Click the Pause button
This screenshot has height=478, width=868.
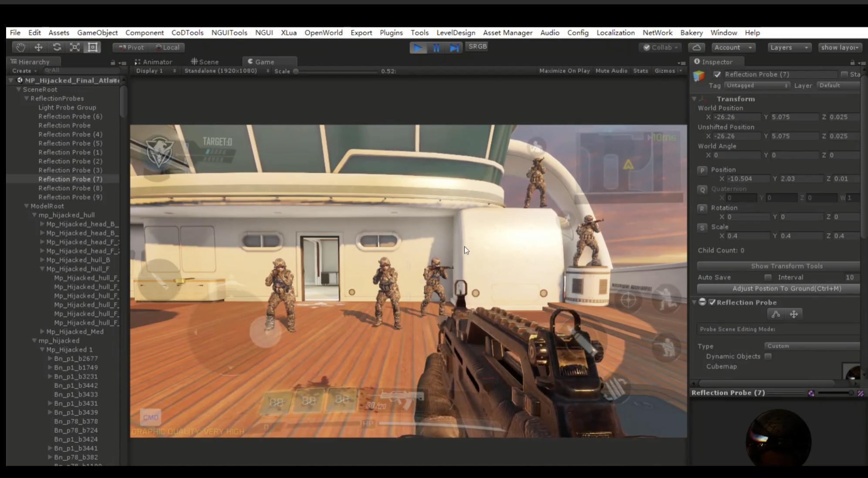[436, 48]
